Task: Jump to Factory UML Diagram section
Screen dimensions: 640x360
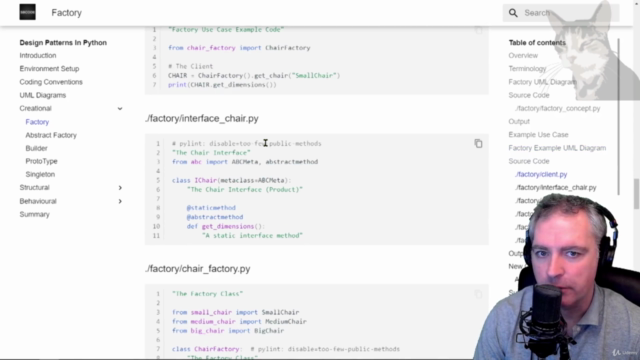Action: pos(542,82)
